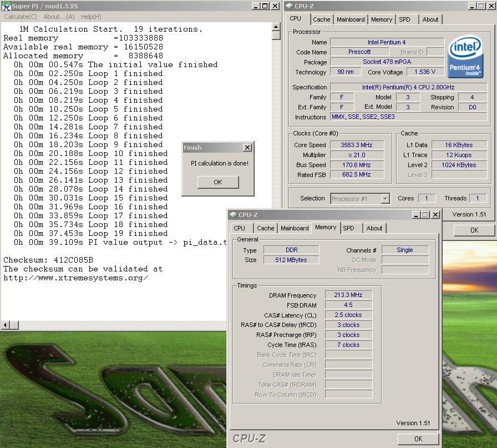Click the Channels # value Single
The image size is (497, 448).
tap(405, 250)
